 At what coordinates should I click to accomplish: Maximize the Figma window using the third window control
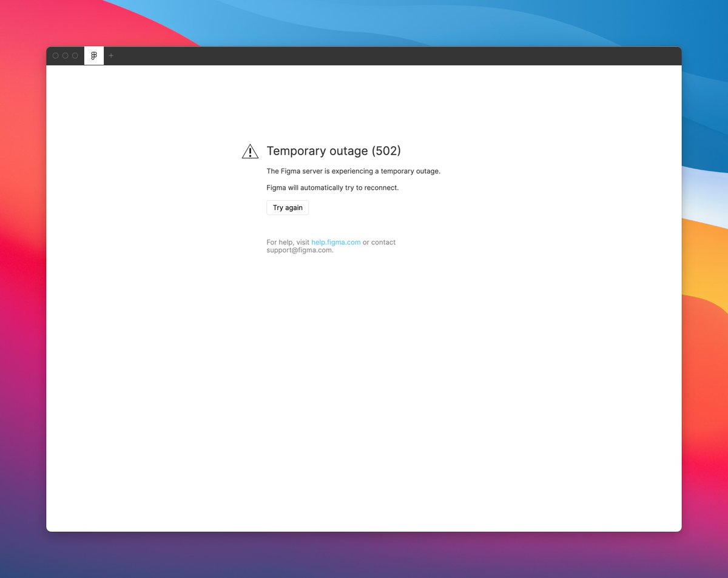75,56
